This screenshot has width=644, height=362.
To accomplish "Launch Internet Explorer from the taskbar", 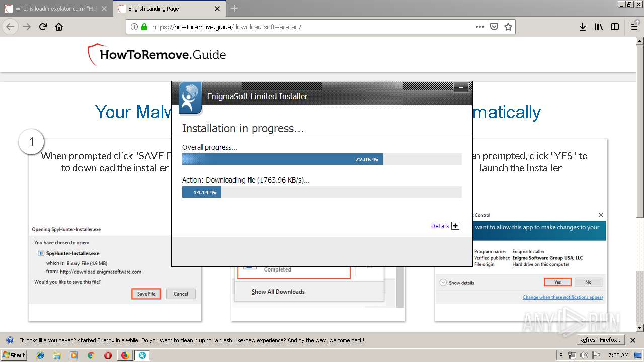I will 40,355.
